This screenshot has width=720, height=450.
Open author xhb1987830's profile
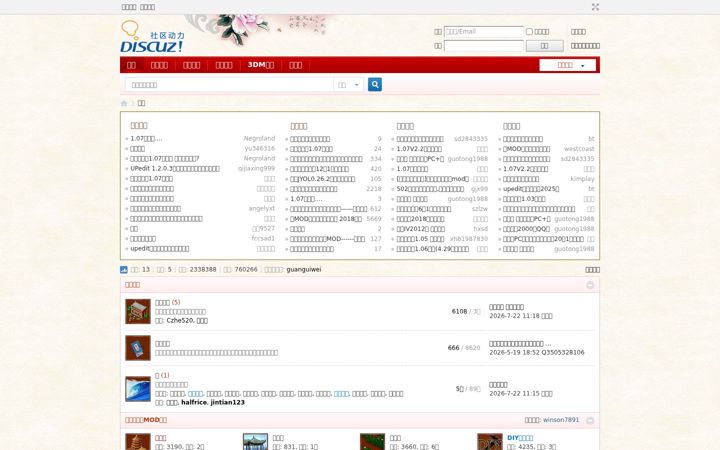469,239
